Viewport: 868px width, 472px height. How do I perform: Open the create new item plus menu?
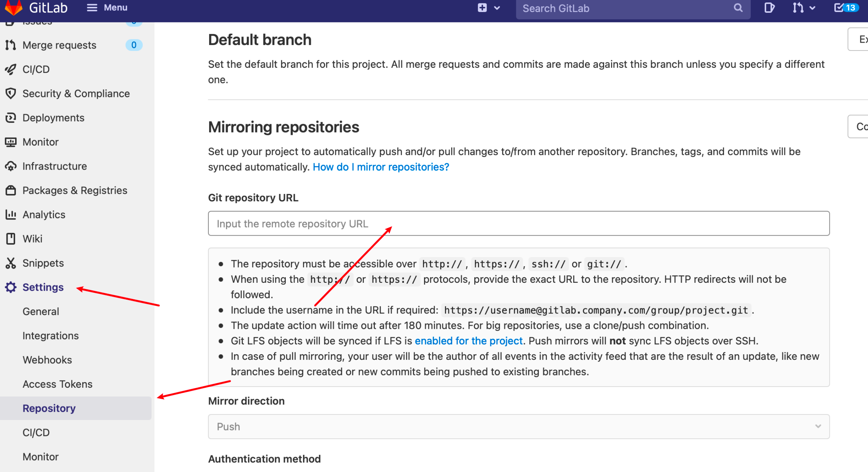482,7
